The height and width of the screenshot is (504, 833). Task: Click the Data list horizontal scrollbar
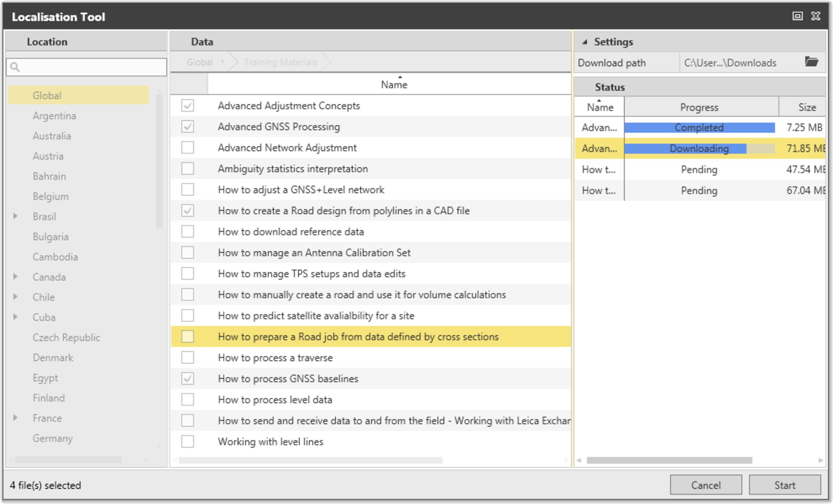click(310, 460)
